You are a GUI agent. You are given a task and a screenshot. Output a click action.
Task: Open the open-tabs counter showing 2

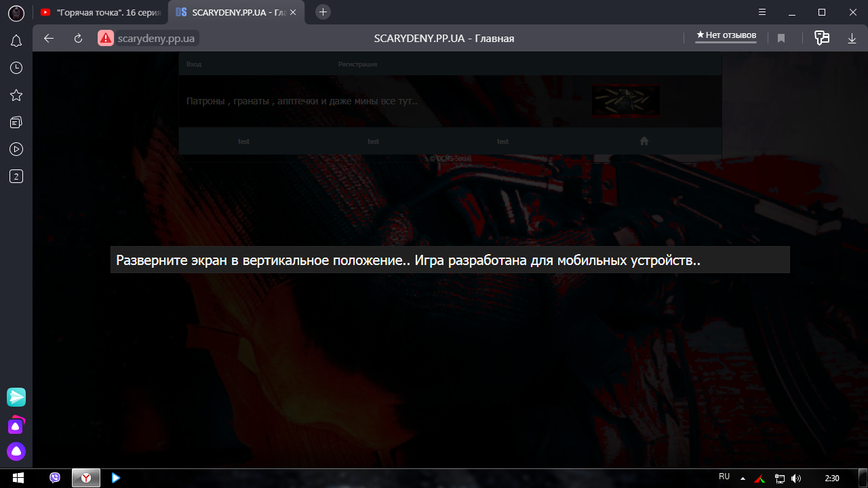[x=16, y=177]
